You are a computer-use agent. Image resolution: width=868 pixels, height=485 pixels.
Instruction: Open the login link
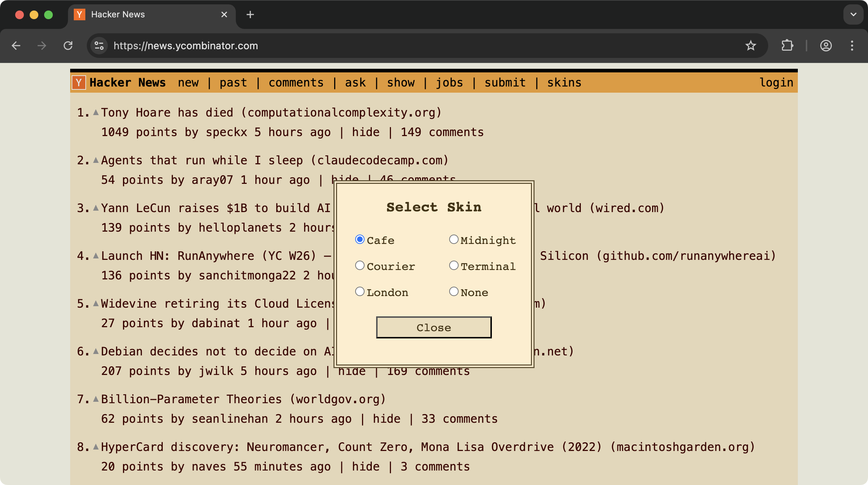pos(776,83)
